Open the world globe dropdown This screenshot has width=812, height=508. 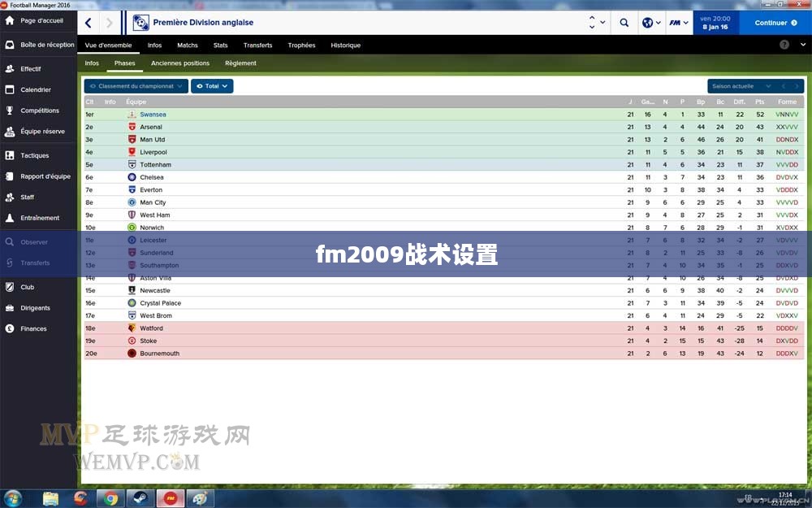coord(651,23)
